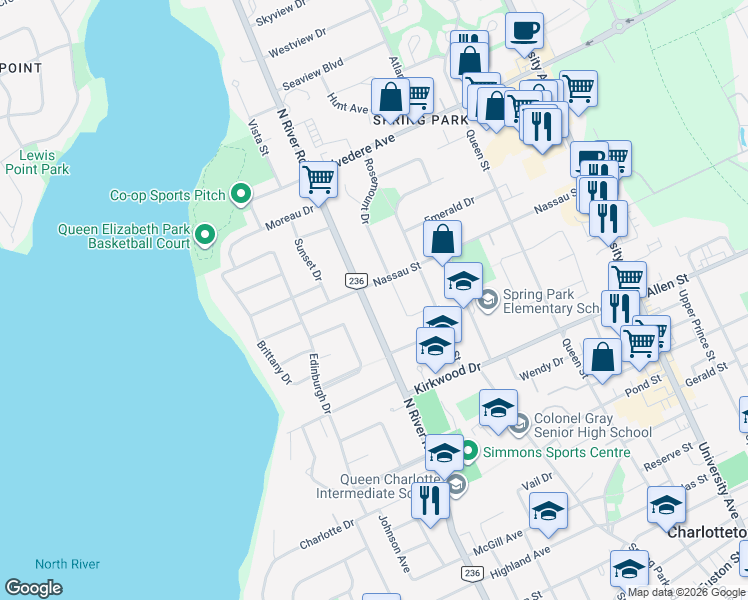Image resolution: width=748 pixels, height=600 pixels.
Task: Select the restaurant marker below Queen Charlotte Intermediate School
Action: pyautogui.click(x=431, y=503)
